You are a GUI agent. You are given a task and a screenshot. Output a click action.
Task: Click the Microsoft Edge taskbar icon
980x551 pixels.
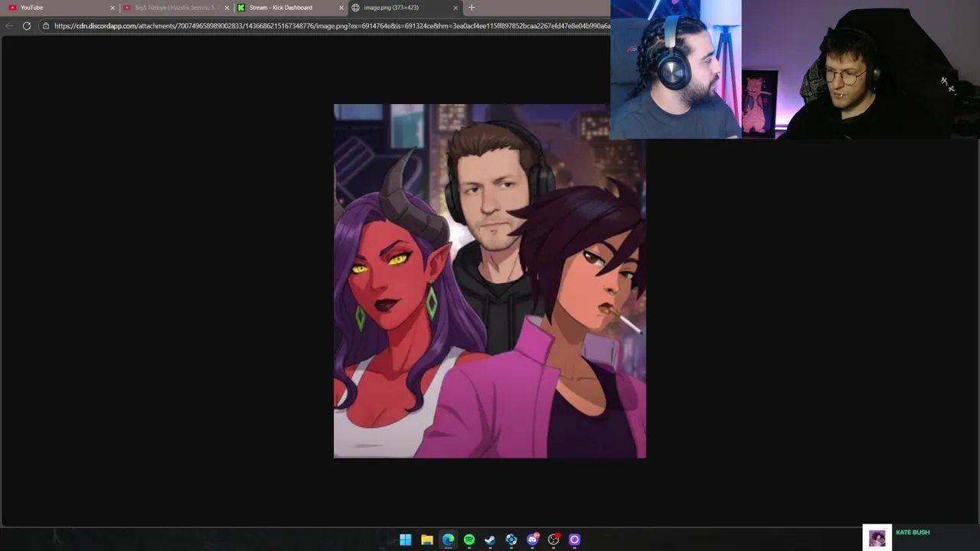coord(448,540)
